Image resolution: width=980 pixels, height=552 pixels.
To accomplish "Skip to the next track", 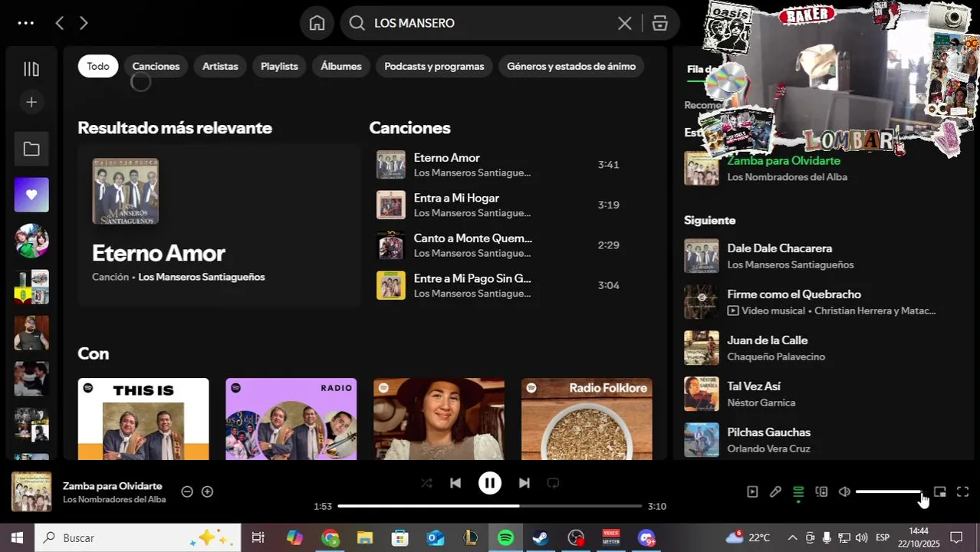I will [x=524, y=483].
